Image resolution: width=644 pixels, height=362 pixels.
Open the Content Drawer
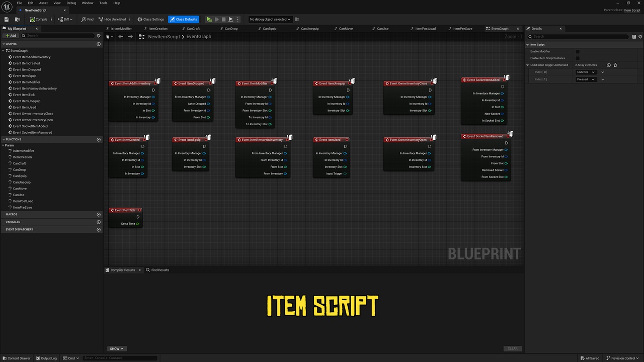tap(17, 358)
